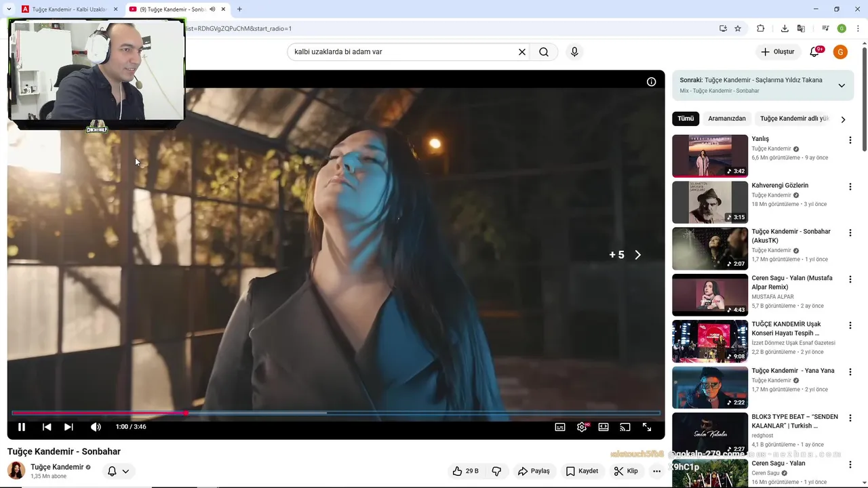Show video info card icon
868x488 pixels.
(x=651, y=82)
